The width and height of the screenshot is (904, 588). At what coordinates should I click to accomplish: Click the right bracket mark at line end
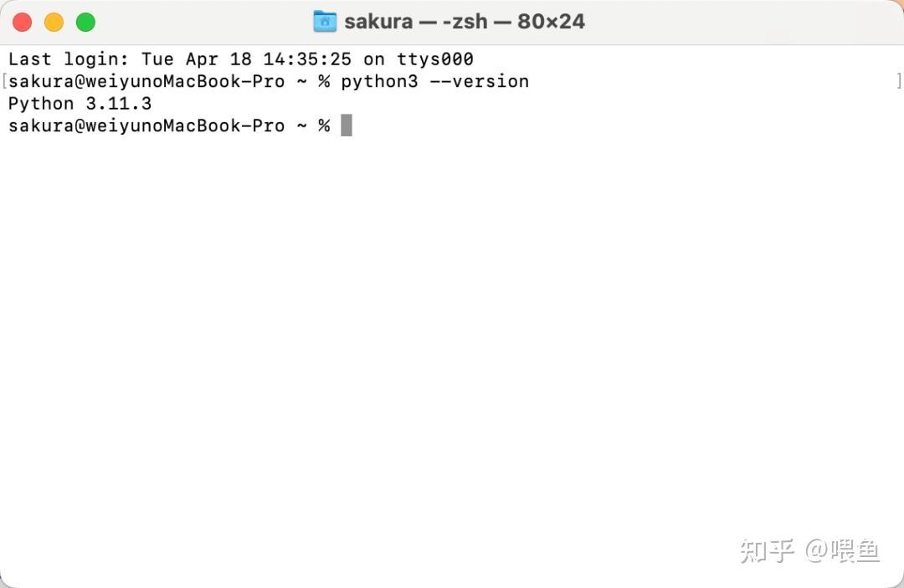[x=899, y=81]
